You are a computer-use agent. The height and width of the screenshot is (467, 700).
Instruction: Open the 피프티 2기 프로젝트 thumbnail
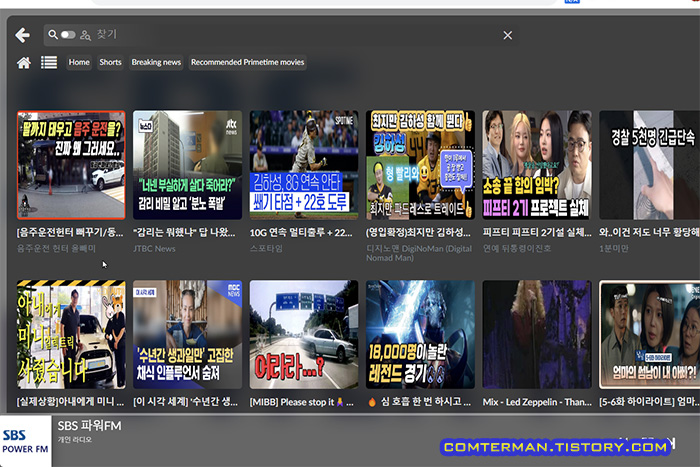[x=537, y=165]
